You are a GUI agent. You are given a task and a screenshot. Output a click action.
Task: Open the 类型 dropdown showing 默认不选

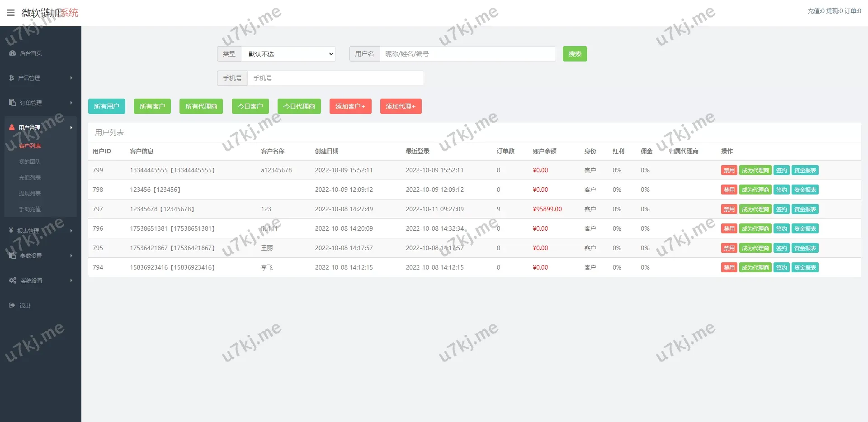click(288, 54)
